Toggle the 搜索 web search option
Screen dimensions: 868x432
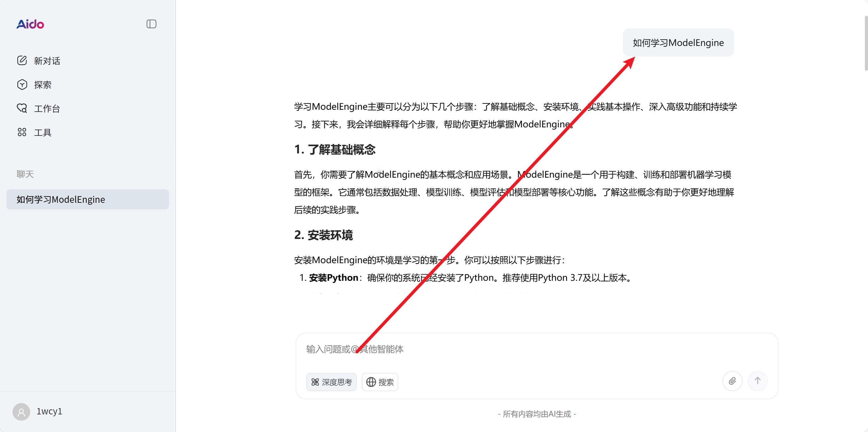[380, 382]
